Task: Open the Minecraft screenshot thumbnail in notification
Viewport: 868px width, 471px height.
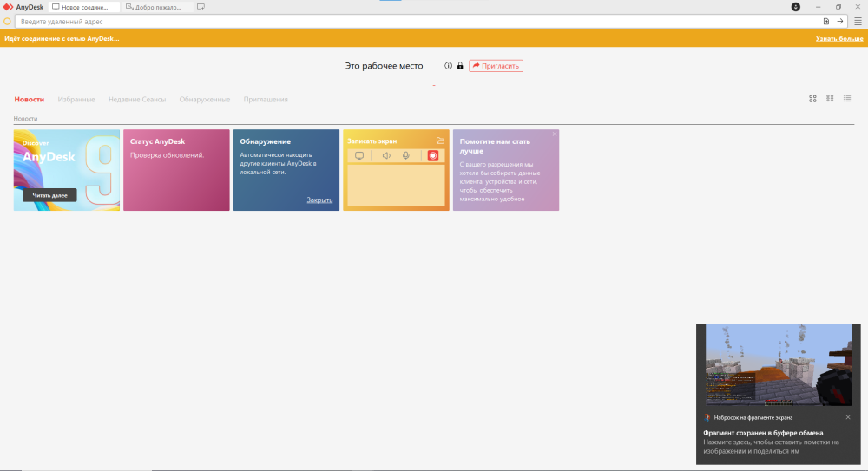Action: click(x=779, y=365)
